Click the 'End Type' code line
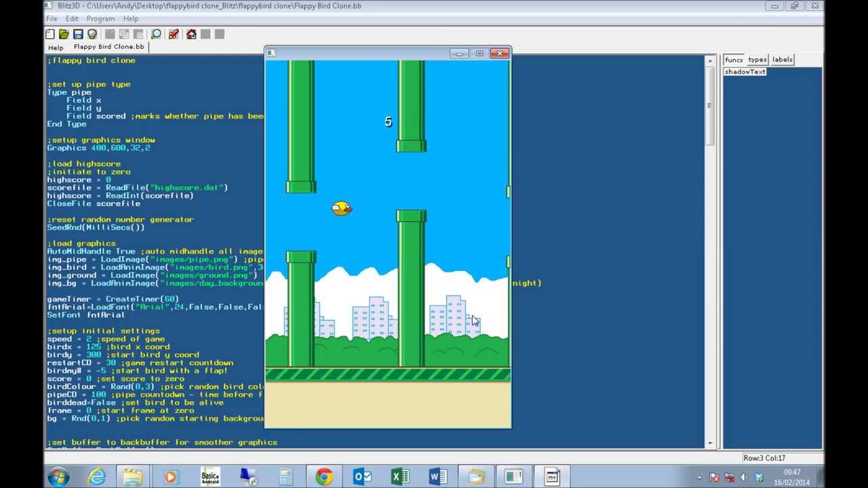Image resolution: width=868 pixels, height=488 pixels. (x=66, y=124)
